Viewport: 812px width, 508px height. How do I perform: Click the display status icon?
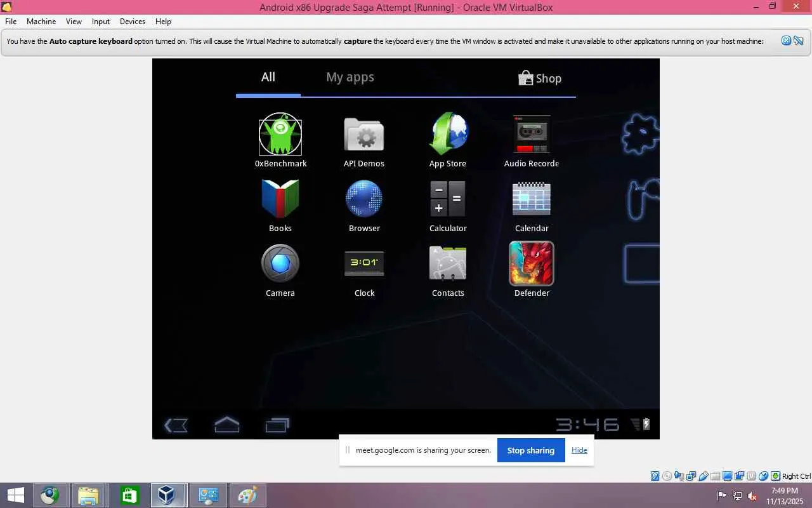point(728,476)
